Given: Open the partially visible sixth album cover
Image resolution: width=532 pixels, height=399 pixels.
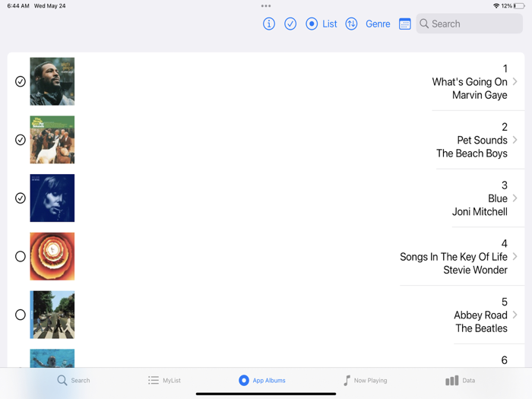Looking at the screenshot, I should (x=52, y=358).
